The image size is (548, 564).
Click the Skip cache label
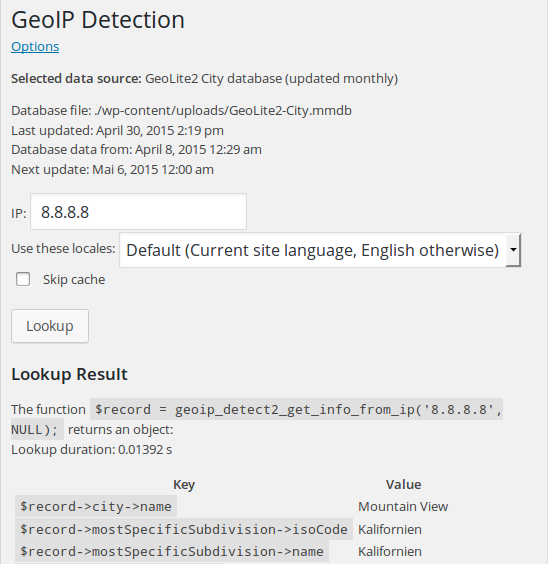point(74,279)
